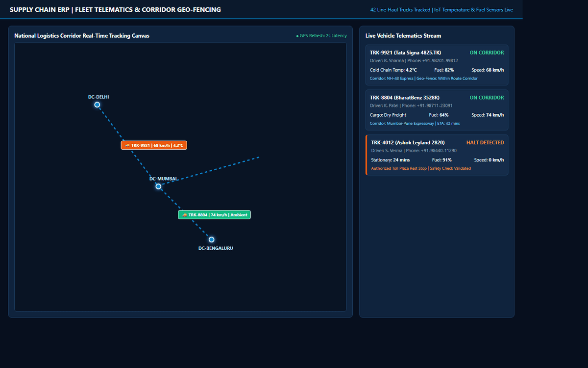The height and width of the screenshot is (368, 588).
Task: Select the Driver: K. Patel phone line
Action: (x=411, y=105)
